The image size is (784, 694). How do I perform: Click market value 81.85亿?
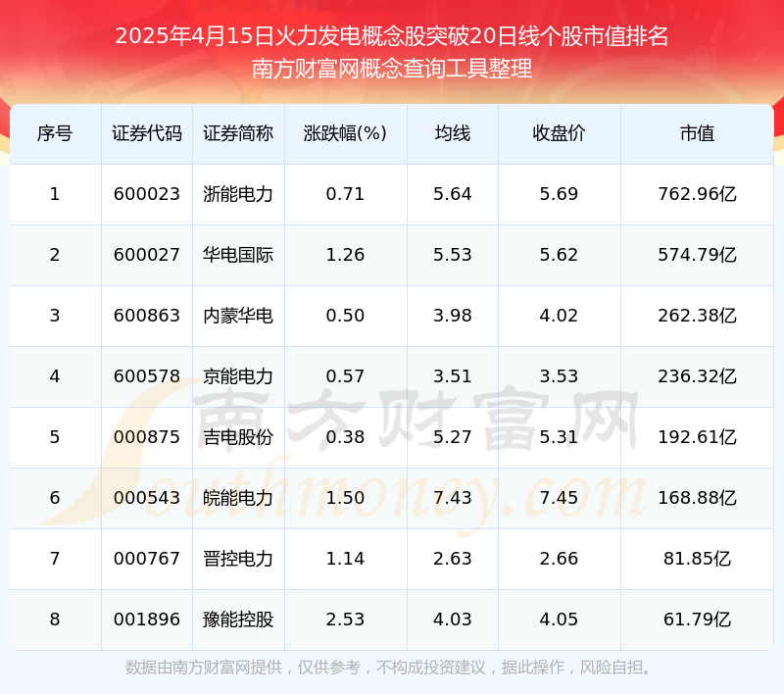[697, 559]
